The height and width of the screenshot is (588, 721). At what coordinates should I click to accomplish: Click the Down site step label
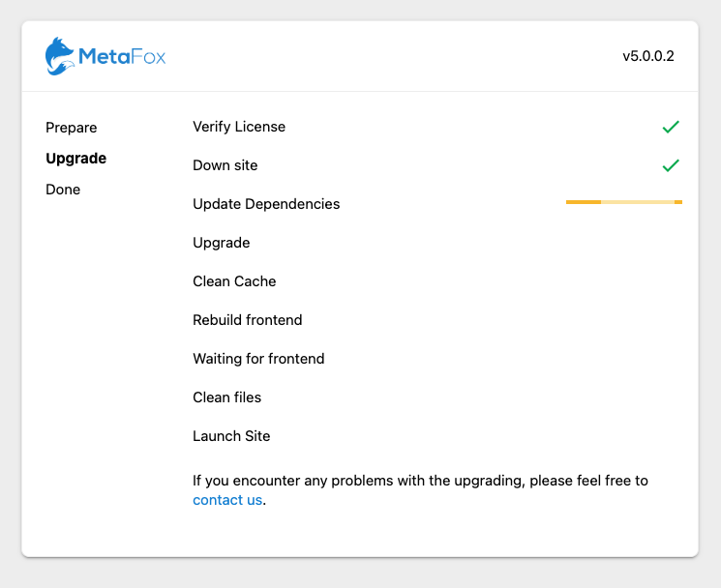[x=225, y=165]
